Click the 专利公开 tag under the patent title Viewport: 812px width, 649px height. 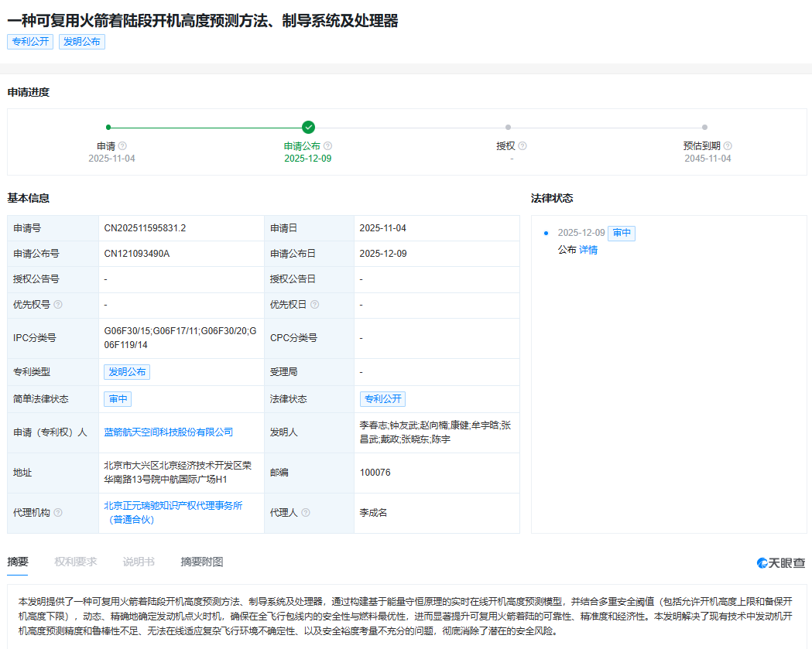[x=29, y=42]
